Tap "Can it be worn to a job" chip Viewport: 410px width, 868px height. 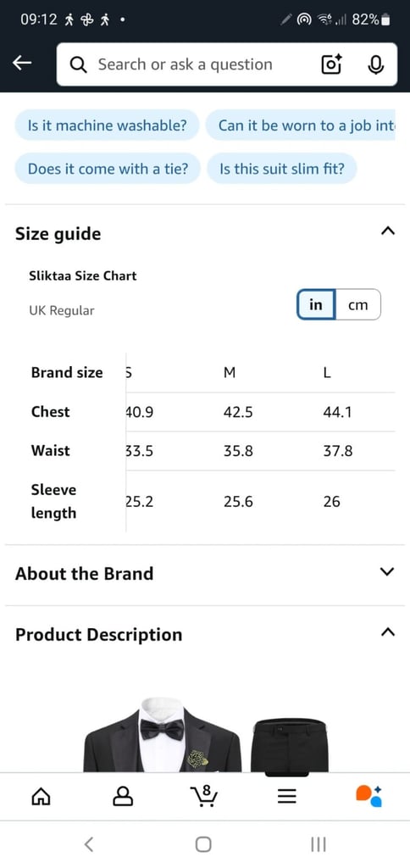[301, 125]
